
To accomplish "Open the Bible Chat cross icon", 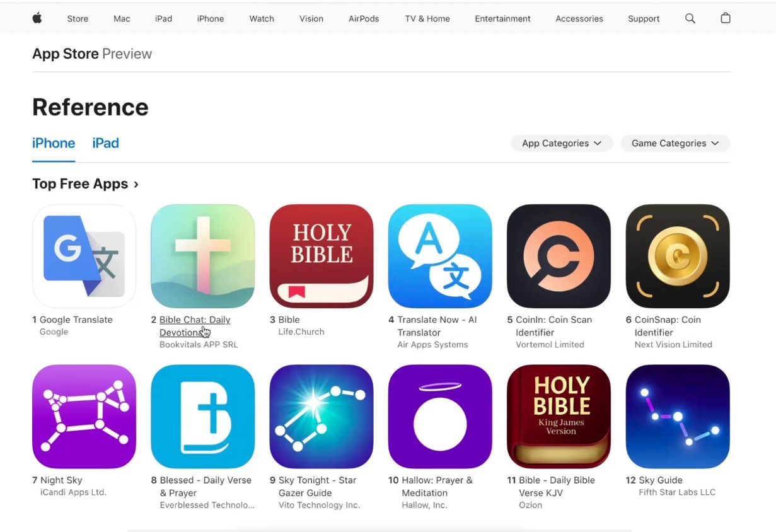I will 203,256.
